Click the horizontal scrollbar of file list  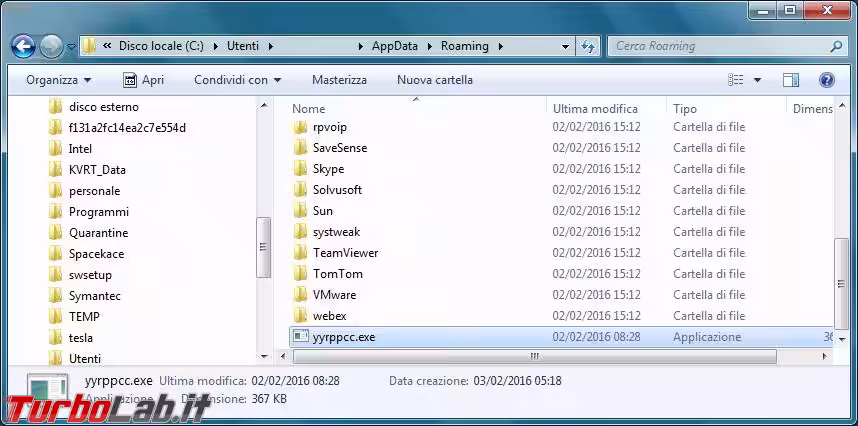point(535,356)
